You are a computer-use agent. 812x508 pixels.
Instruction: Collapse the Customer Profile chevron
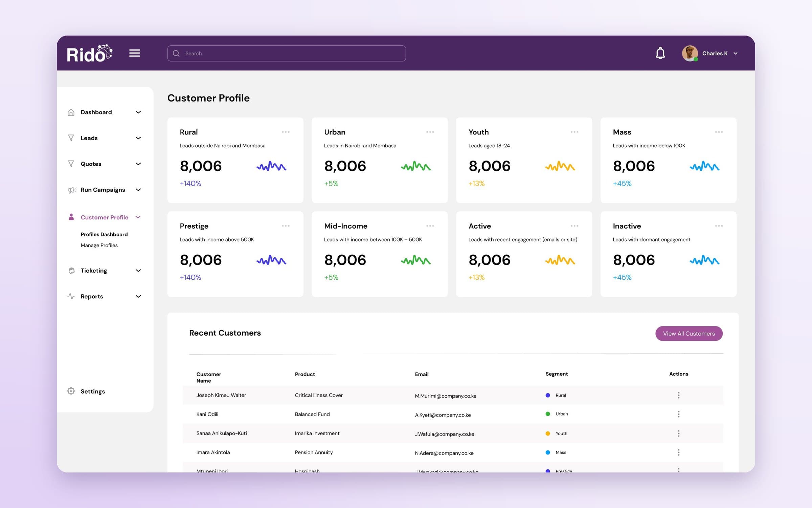[x=138, y=217]
